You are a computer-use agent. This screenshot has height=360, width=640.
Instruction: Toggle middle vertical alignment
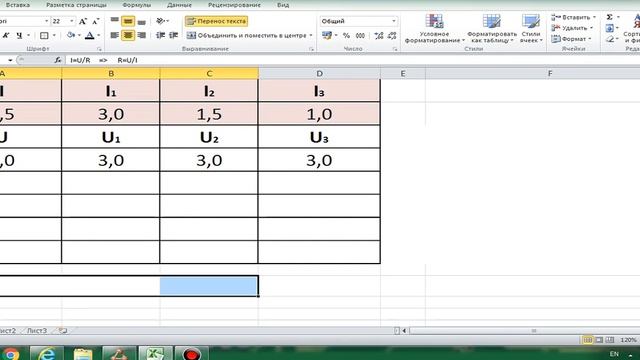click(x=128, y=21)
